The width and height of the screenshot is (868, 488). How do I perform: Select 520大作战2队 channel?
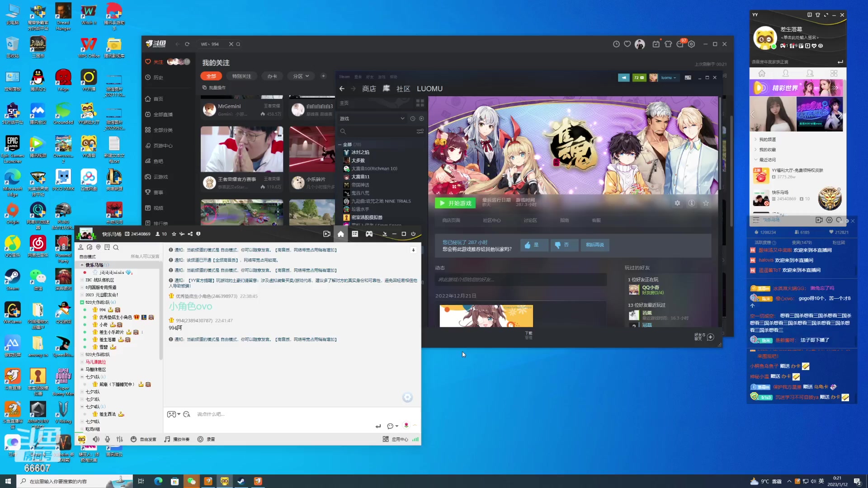coord(98,355)
